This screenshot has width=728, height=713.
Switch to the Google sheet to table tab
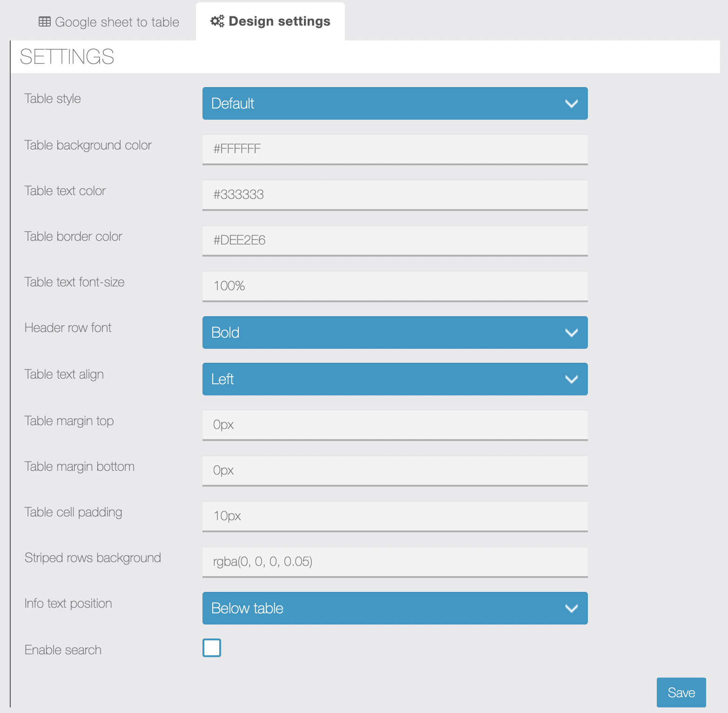pyautogui.click(x=109, y=22)
